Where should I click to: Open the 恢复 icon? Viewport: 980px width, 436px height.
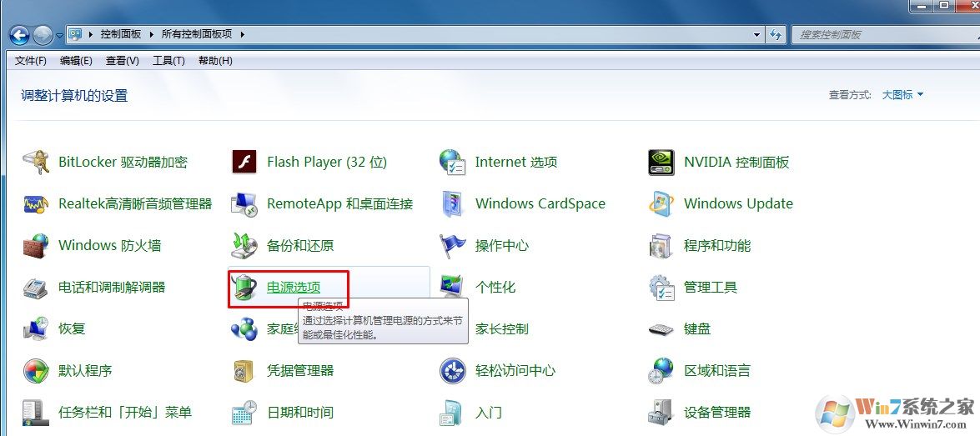click(36, 328)
